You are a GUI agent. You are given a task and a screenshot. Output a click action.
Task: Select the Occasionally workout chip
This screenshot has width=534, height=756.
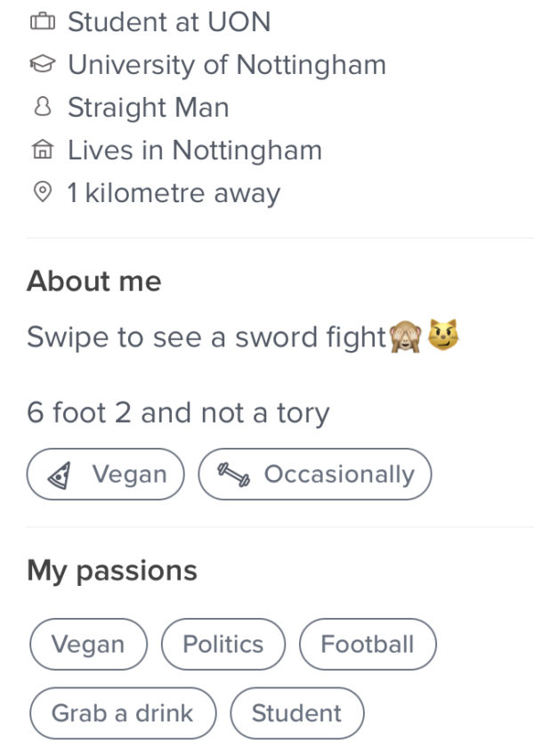click(315, 474)
